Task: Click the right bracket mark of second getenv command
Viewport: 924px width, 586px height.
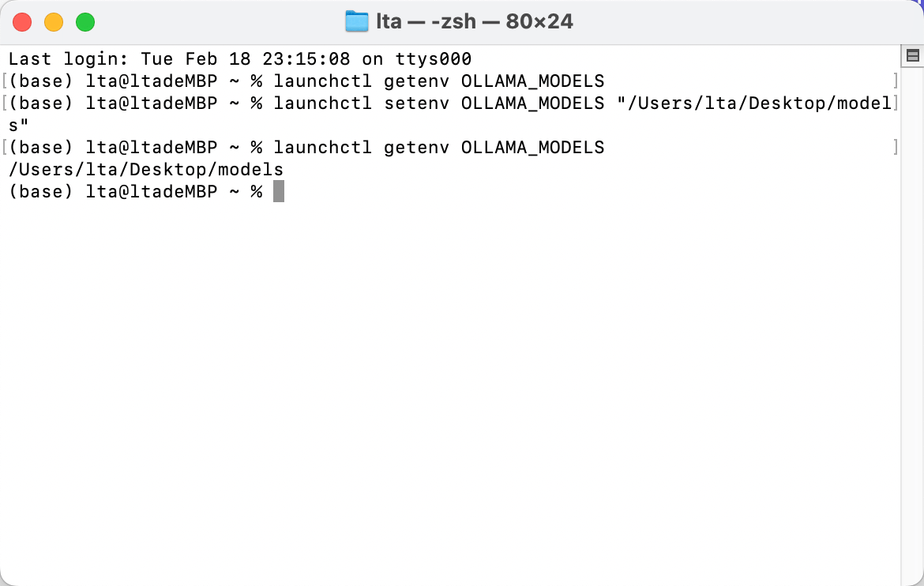Action: [x=895, y=147]
